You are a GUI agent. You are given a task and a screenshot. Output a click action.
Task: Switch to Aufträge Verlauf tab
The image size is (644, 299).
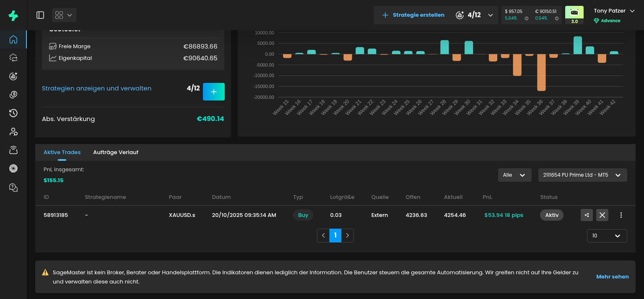pos(116,152)
